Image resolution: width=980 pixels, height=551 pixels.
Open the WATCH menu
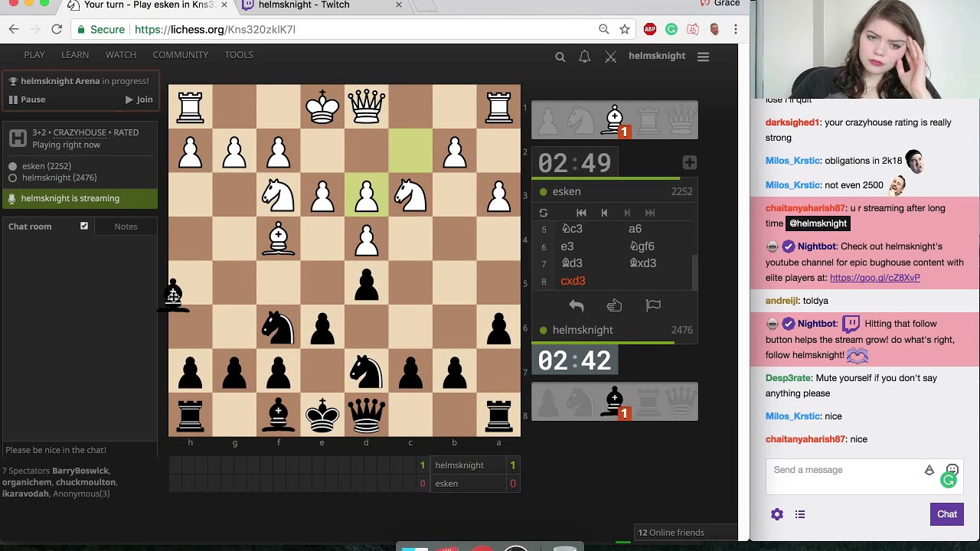coord(121,55)
